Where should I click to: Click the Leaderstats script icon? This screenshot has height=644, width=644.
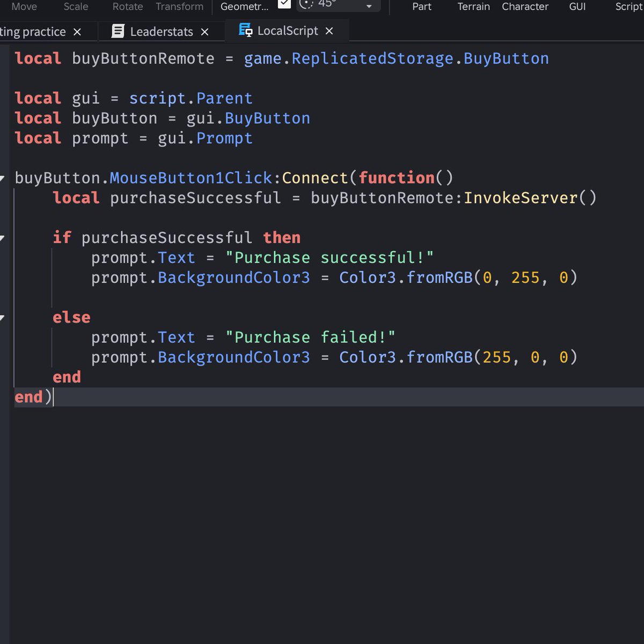tap(118, 32)
